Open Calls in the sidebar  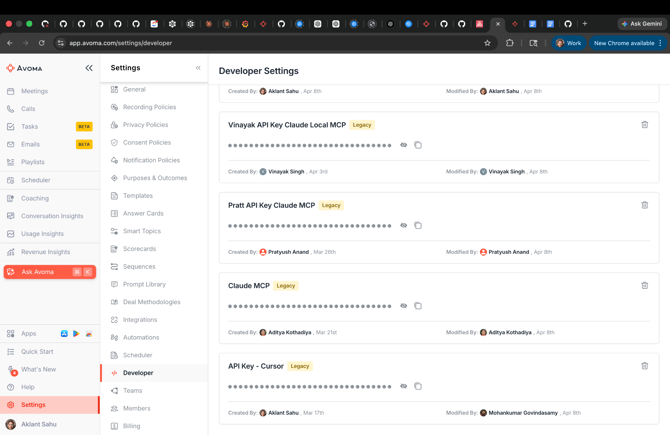[x=50, y=109]
